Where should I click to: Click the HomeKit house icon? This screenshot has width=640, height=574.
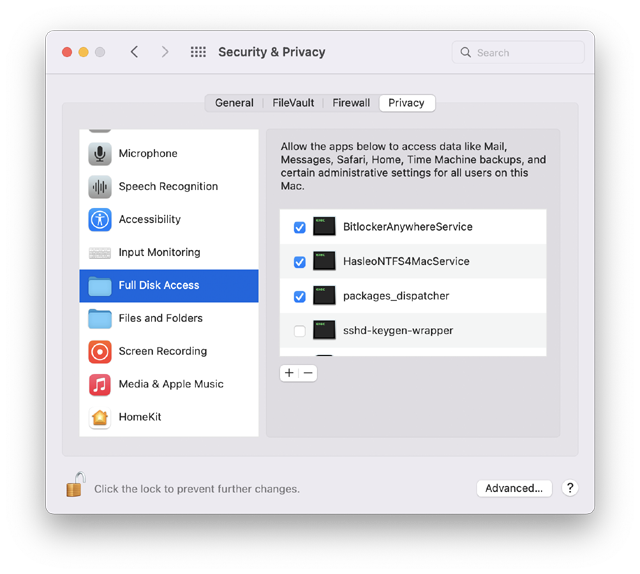[100, 417]
